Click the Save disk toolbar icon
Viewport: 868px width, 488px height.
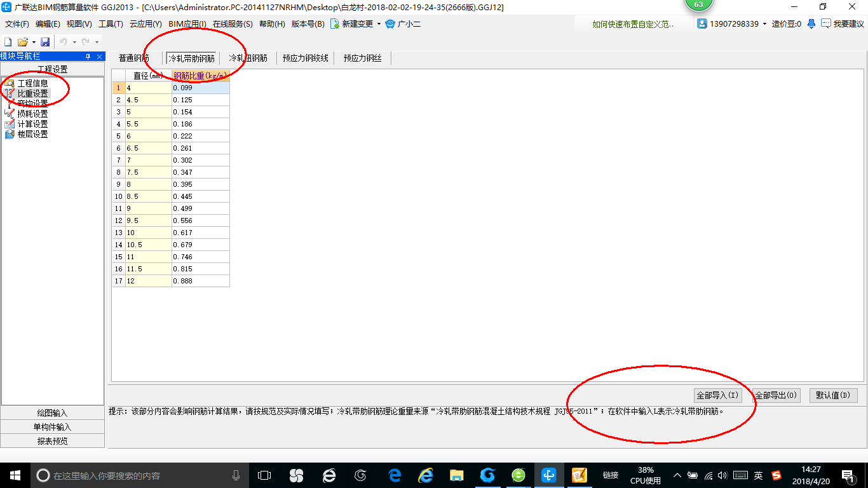click(45, 41)
